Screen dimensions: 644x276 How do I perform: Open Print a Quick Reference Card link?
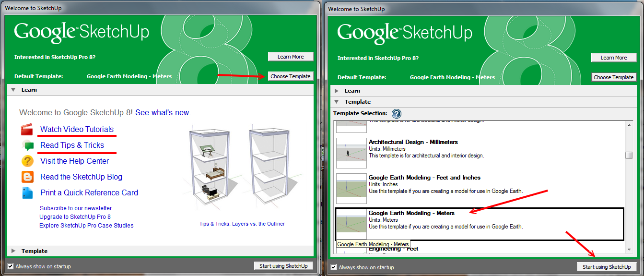(89, 192)
